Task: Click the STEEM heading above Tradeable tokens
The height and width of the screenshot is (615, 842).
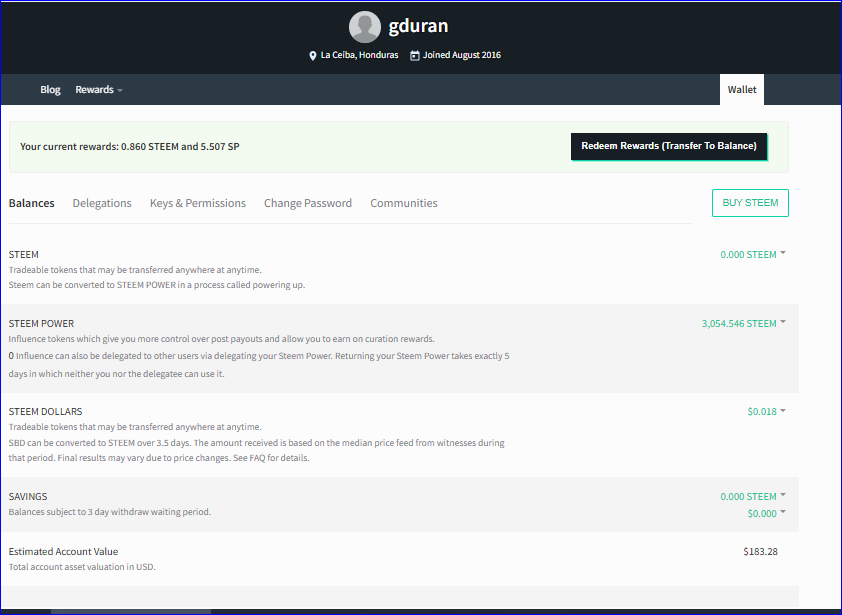Action: (24, 255)
